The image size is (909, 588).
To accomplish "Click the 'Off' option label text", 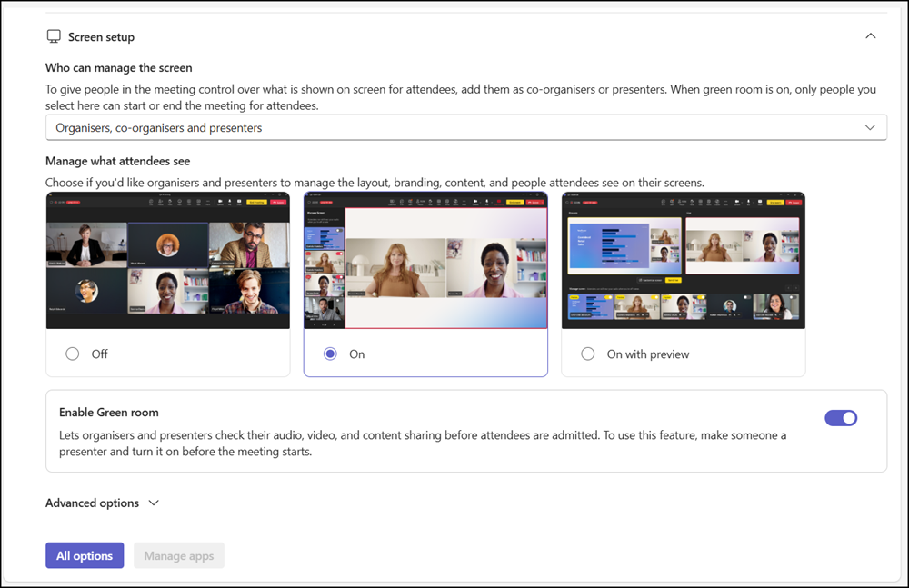I will (100, 354).
